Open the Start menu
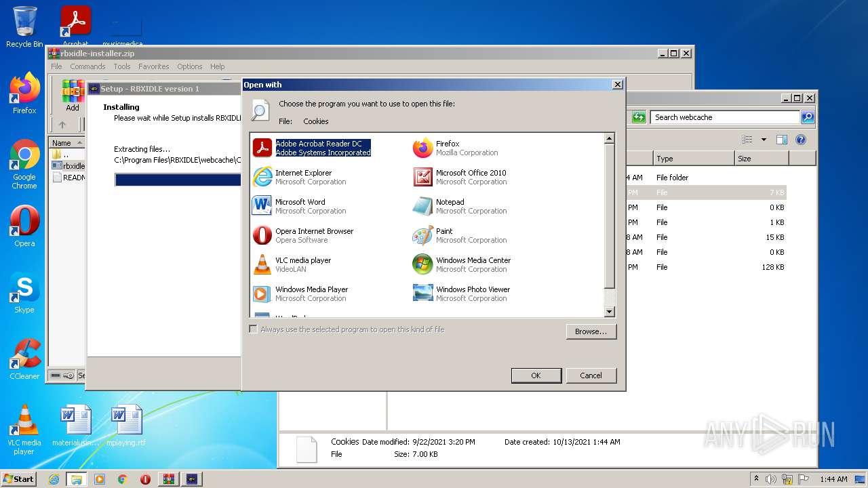This screenshot has height=488, width=868. pyautogui.click(x=19, y=479)
